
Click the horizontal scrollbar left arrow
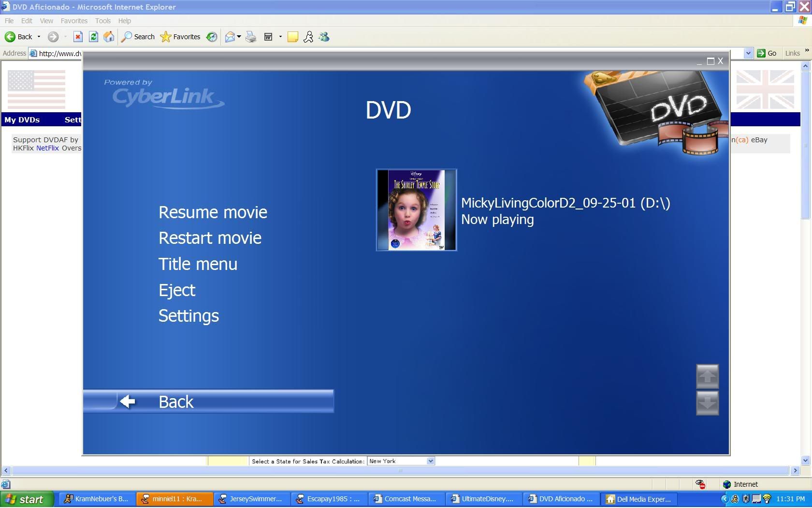(6, 470)
